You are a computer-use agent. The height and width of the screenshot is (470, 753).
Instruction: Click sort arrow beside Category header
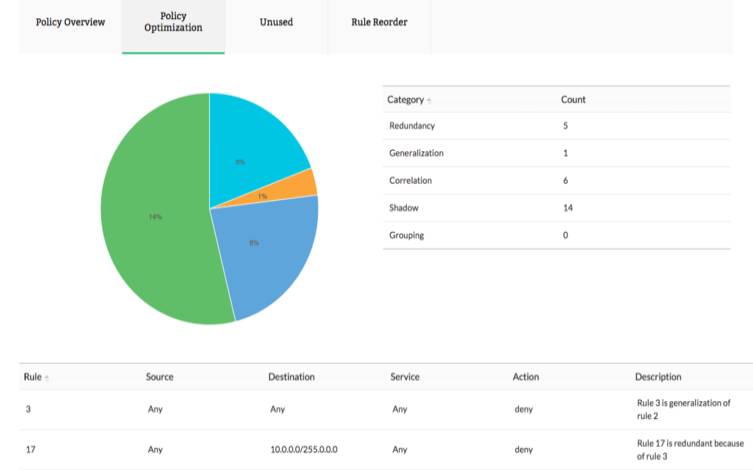pos(430,101)
